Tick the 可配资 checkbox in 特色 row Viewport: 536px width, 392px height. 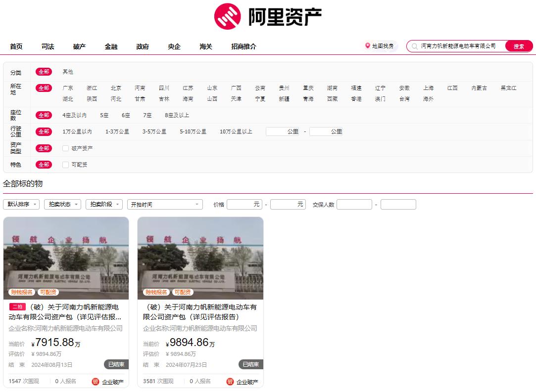66,165
